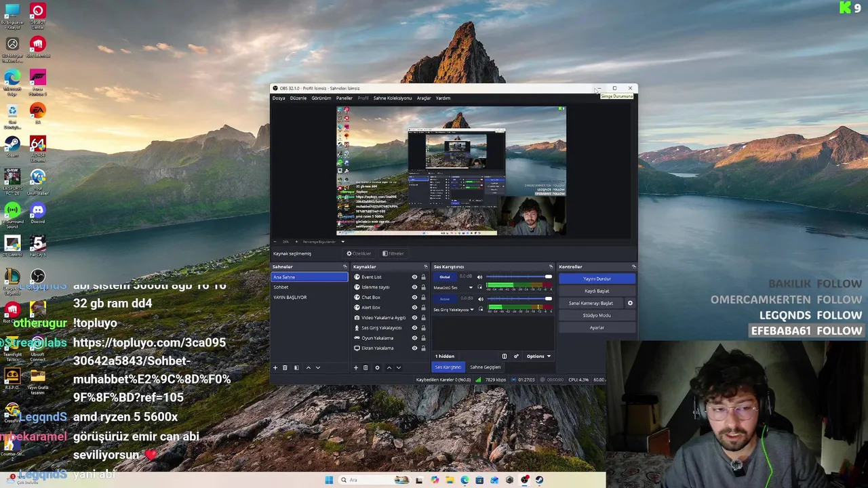868x488 pixels.
Task: Open AIDA64 Extreme desktop shortcut
Action: click(38, 148)
